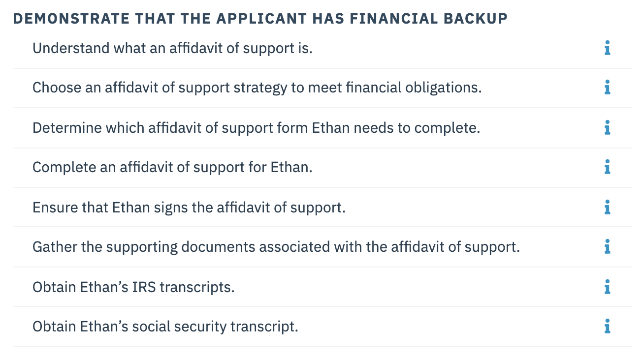
Task: Open info icon for social security transcript item
Action: (x=607, y=327)
